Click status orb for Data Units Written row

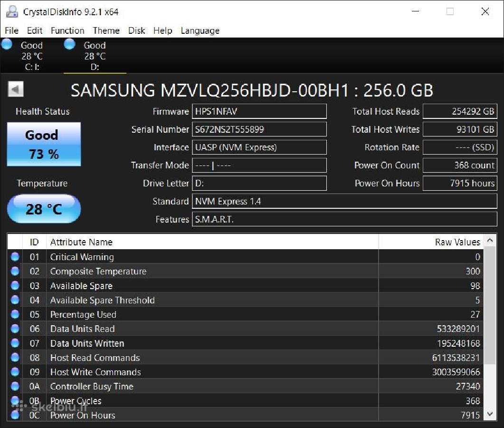[x=15, y=343]
